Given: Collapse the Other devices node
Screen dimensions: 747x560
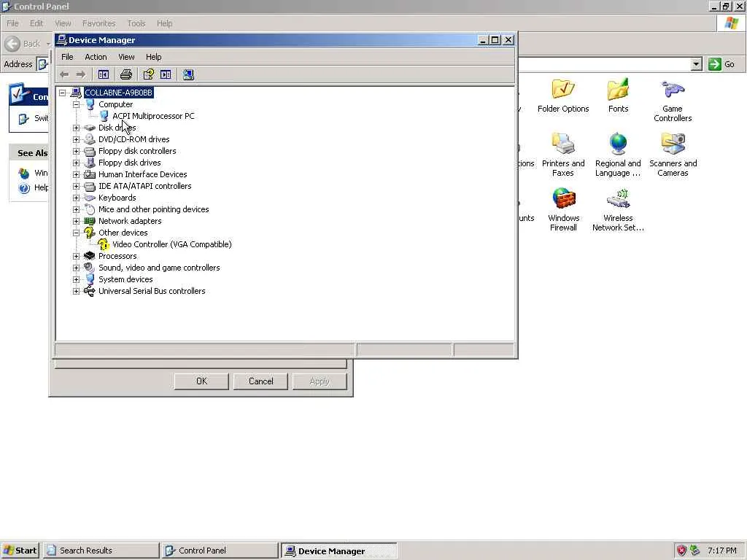Looking at the screenshot, I should [x=76, y=233].
